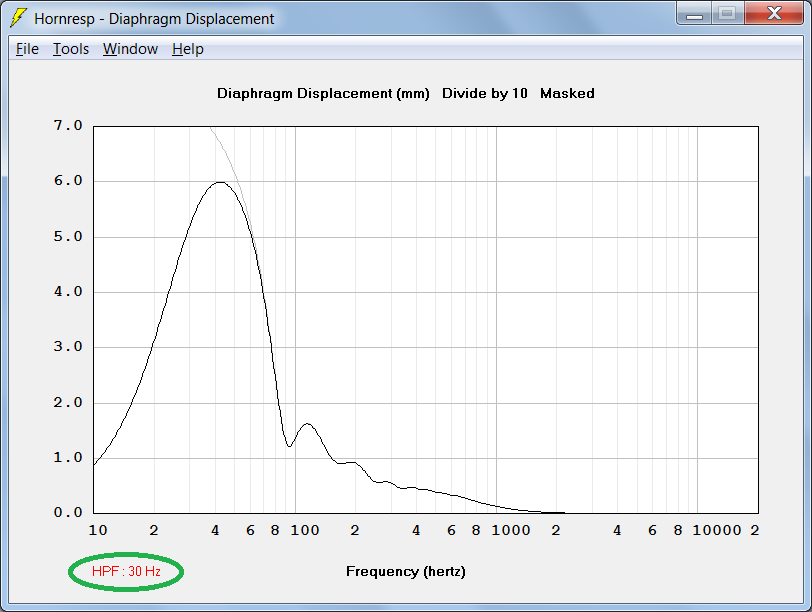Click the disabled maximize button
The width and height of the screenshot is (812, 612).
tap(728, 13)
